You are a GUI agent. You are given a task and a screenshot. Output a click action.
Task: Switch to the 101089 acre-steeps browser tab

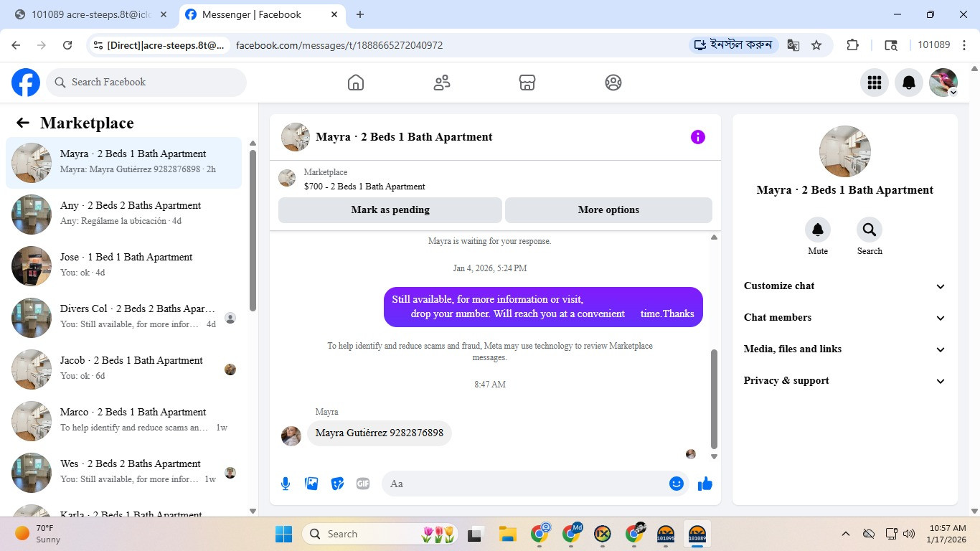pos(92,14)
